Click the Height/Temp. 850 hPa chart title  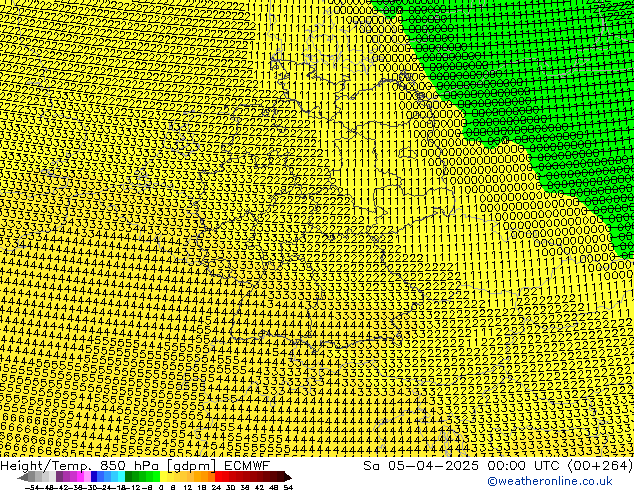pos(135,466)
